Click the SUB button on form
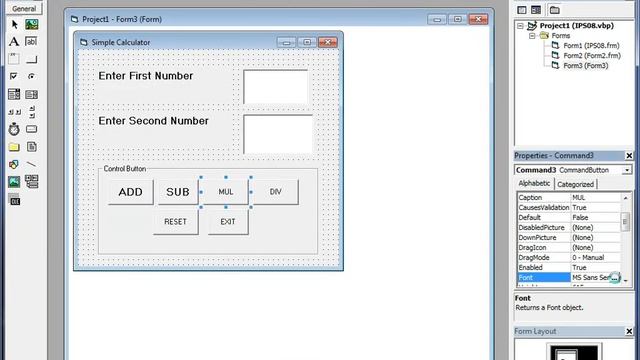The height and width of the screenshot is (360, 640). point(178,192)
